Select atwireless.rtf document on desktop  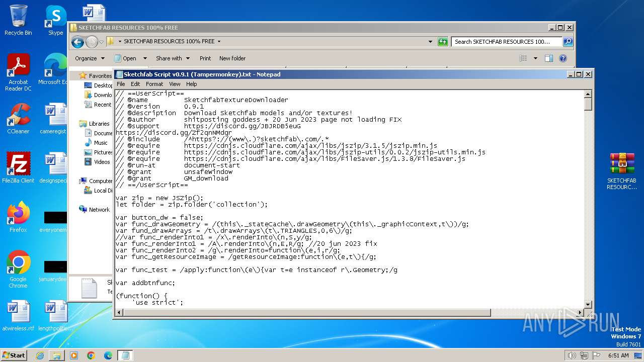[18, 316]
